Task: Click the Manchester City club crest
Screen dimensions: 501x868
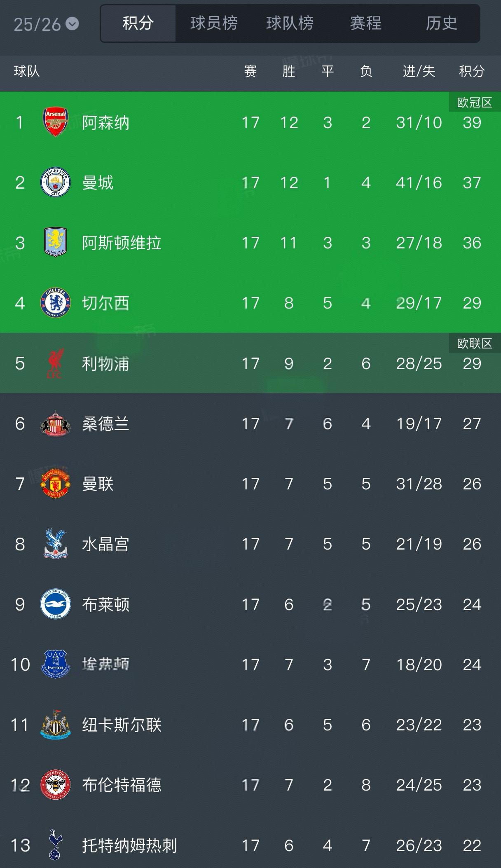Action: pos(56,182)
